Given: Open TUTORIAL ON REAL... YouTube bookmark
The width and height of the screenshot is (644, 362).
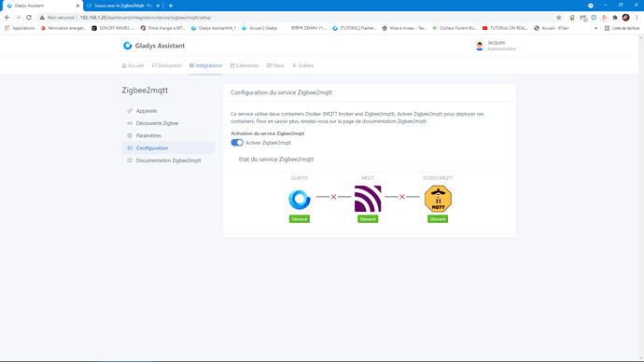Looking at the screenshot, I should click(x=505, y=28).
